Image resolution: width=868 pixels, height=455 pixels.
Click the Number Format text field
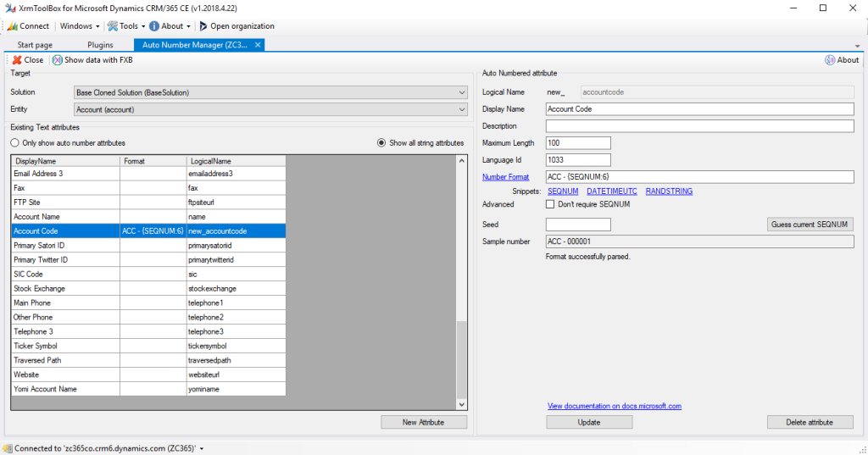tap(699, 177)
